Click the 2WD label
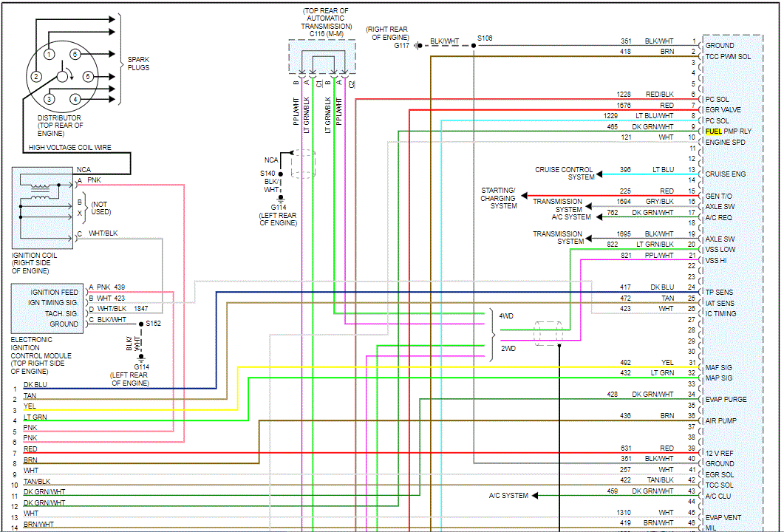The width and height of the screenshot is (784, 532). 507,347
